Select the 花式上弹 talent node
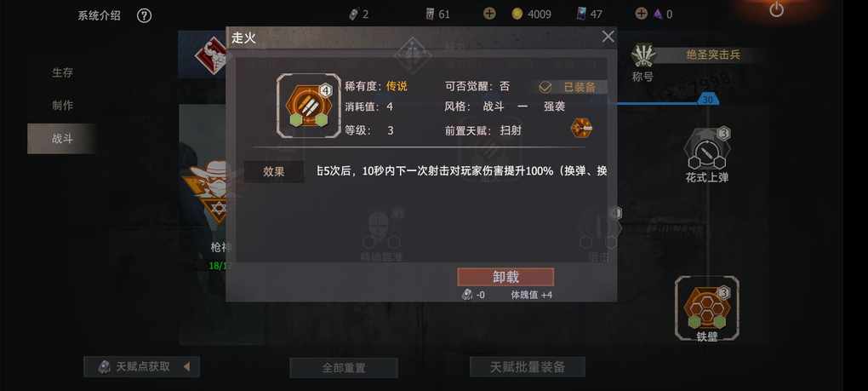Viewport: 868px width, 391px height. [x=707, y=154]
